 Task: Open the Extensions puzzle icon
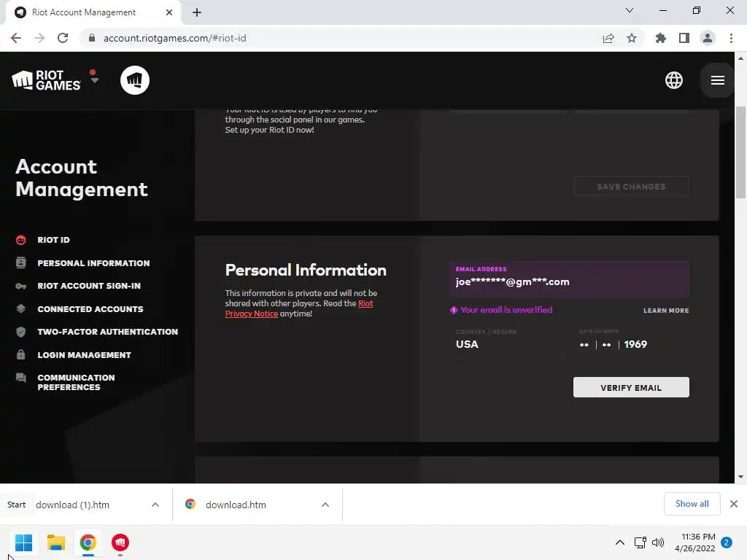tap(660, 38)
